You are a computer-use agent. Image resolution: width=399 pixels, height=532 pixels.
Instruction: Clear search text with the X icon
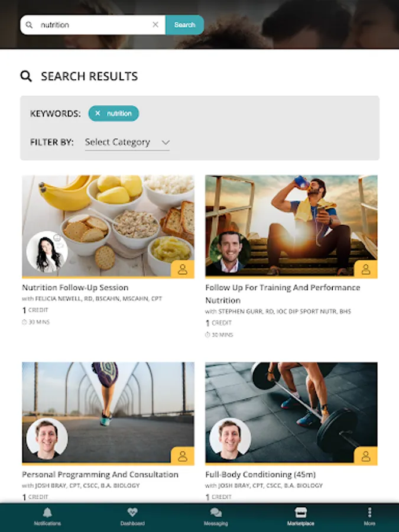155,24
